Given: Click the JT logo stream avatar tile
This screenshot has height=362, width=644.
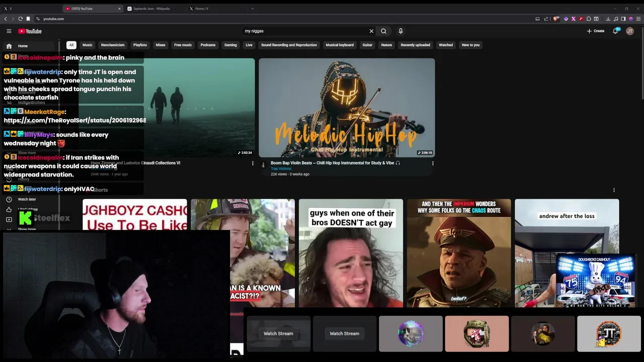Looking at the screenshot, I should click(609, 333).
